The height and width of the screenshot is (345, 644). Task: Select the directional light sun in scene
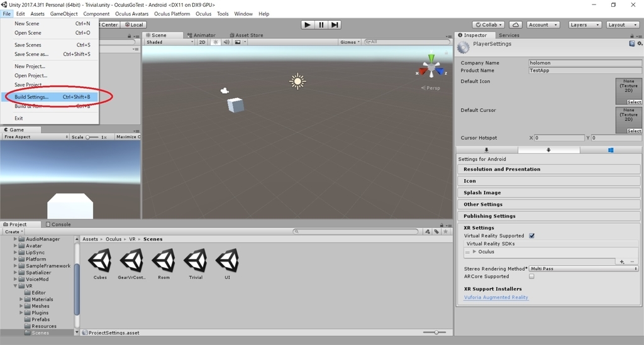pyautogui.click(x=297, y=81)
